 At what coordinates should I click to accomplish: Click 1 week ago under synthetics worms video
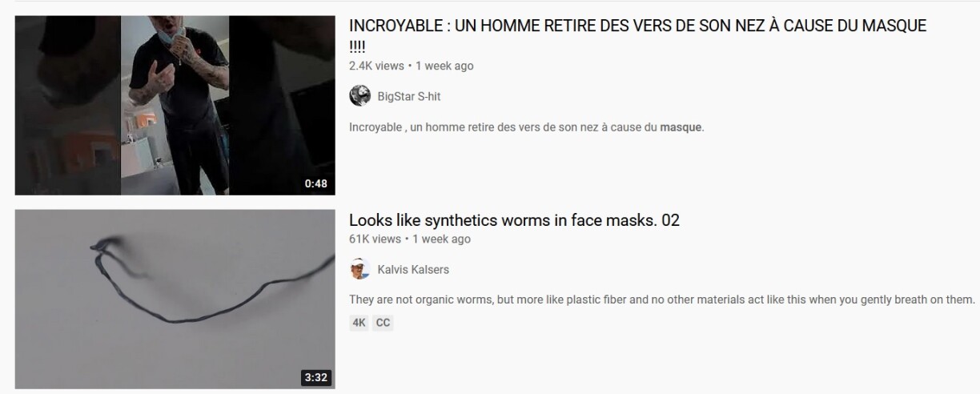[x=442, y=239]
